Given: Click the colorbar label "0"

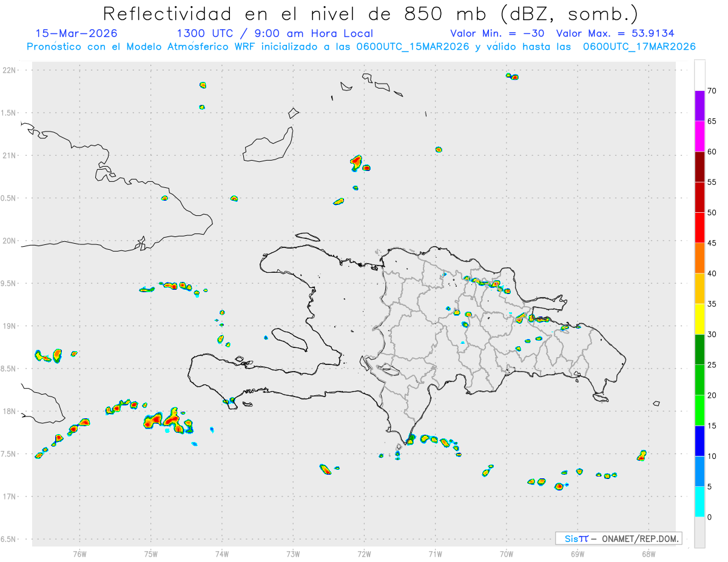Looking at the screenshot, I should [x=710, y=517].
